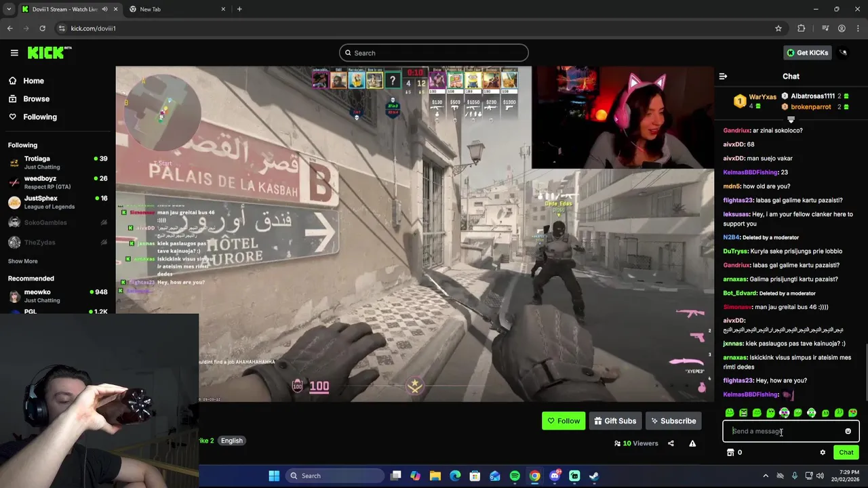Open weedboyz followed channel
This screenshot has height=488, width=868.
(58, 182)
